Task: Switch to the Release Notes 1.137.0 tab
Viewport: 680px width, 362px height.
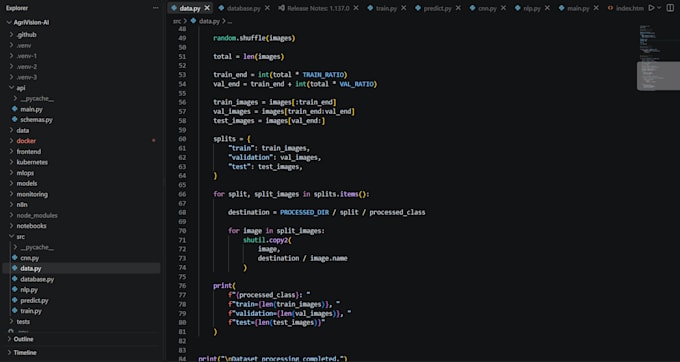Action: coord(318,8)
